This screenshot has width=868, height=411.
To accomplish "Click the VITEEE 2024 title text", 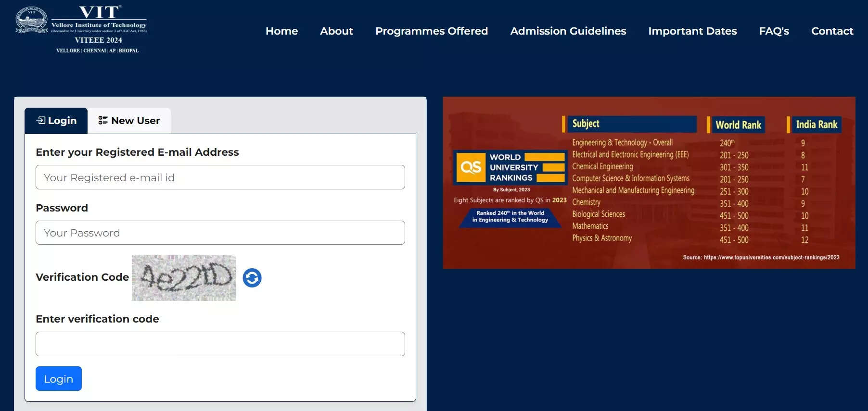I will coord(98,40).
